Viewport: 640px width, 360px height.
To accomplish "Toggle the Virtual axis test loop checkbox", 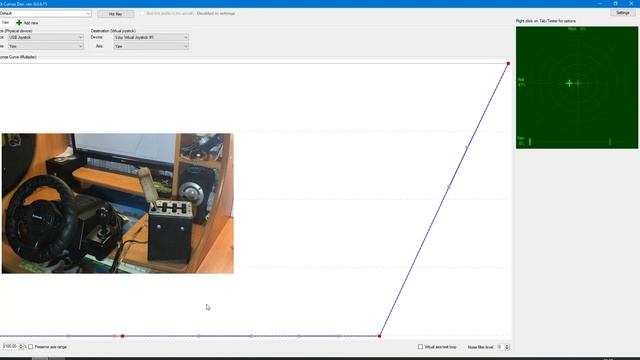I will (420, 347).
